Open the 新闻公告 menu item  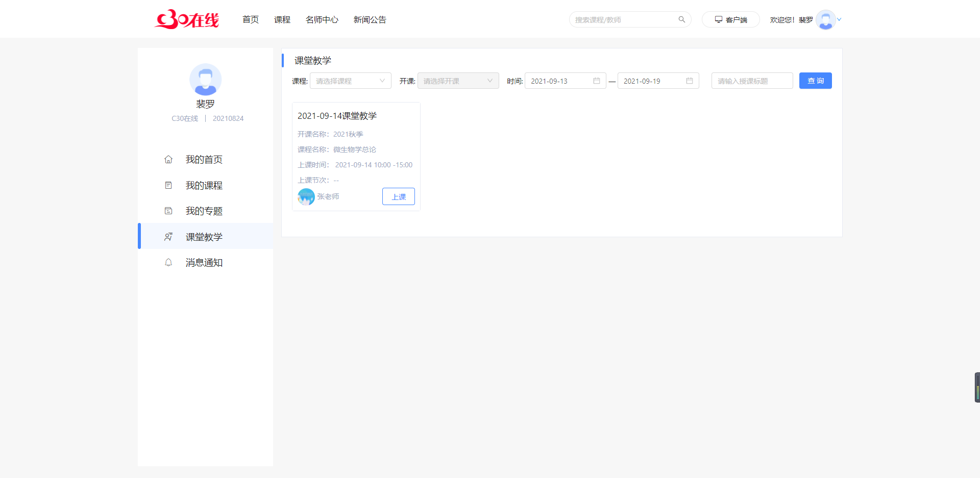tap(370, 19)
